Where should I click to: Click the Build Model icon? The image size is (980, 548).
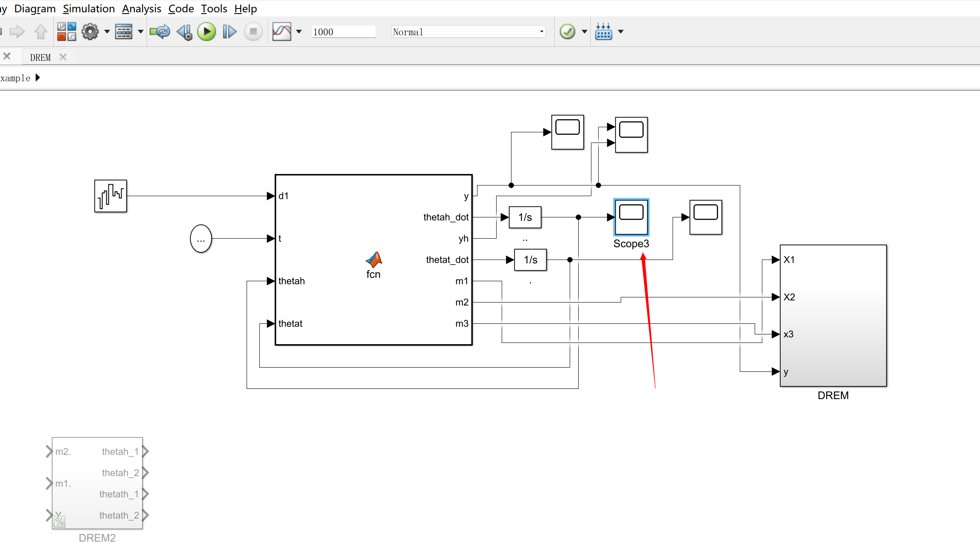(x=604, y=32)
